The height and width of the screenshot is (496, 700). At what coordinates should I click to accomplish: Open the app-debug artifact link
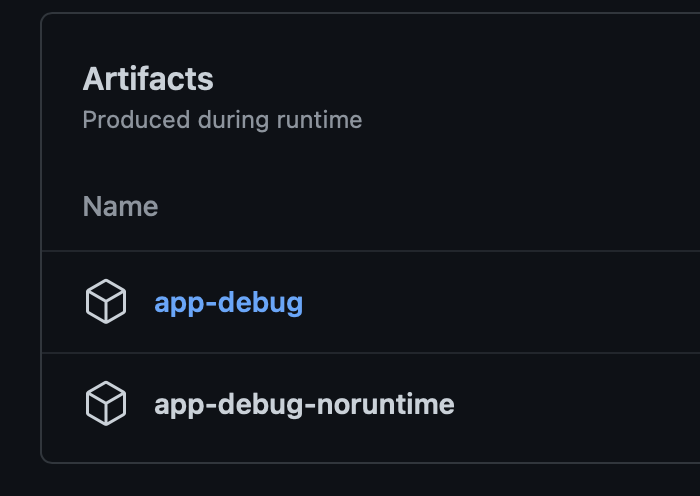[x=228, y=302]
